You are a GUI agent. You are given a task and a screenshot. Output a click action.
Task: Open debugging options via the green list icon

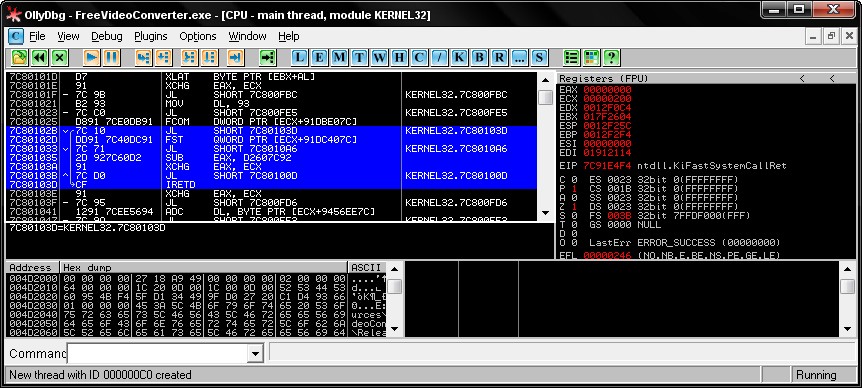(x=572, y=57)
